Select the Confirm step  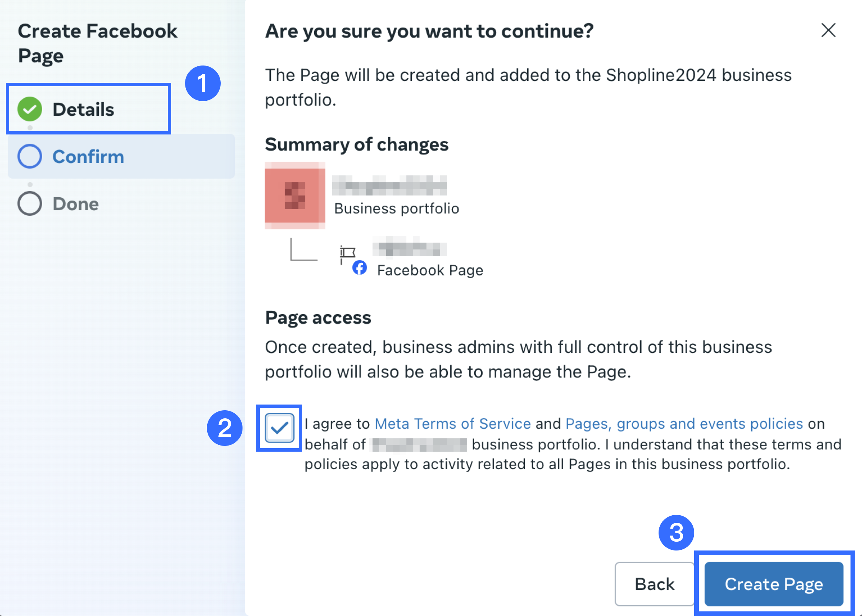tap(88, 157)
